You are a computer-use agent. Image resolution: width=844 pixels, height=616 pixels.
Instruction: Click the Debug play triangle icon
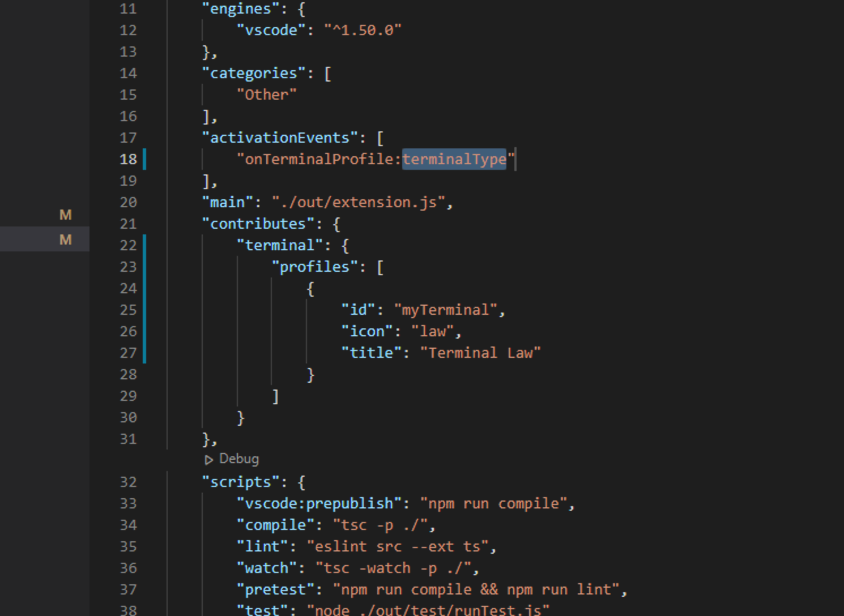(x=209, y=459)
